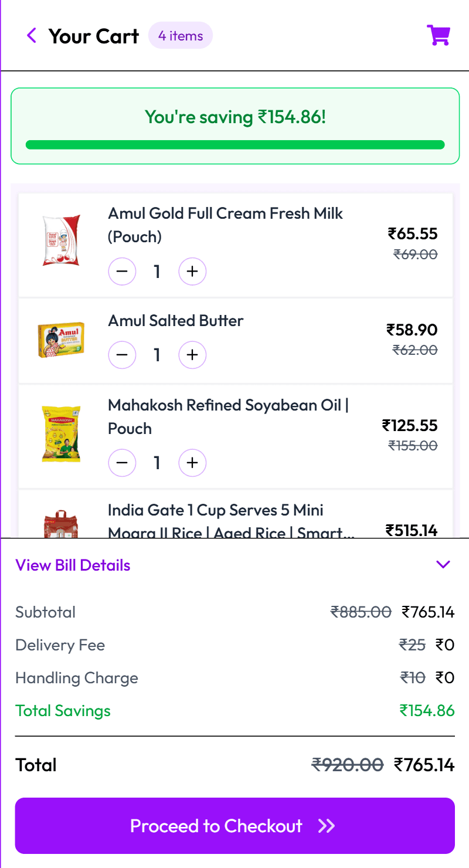This screenshot has height=868, width=469.
Task: Collapse bill details with chevron arrow
Action: tap(443, 565)
